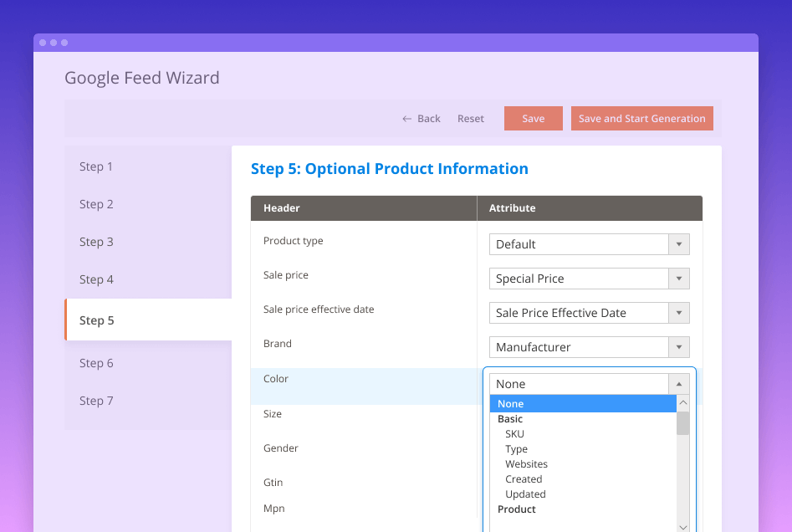This screenshot has height=532, width=792.
Task: Select Websites from the Color dropdown list
Action: pyautogui.click(x=526, y=463)
